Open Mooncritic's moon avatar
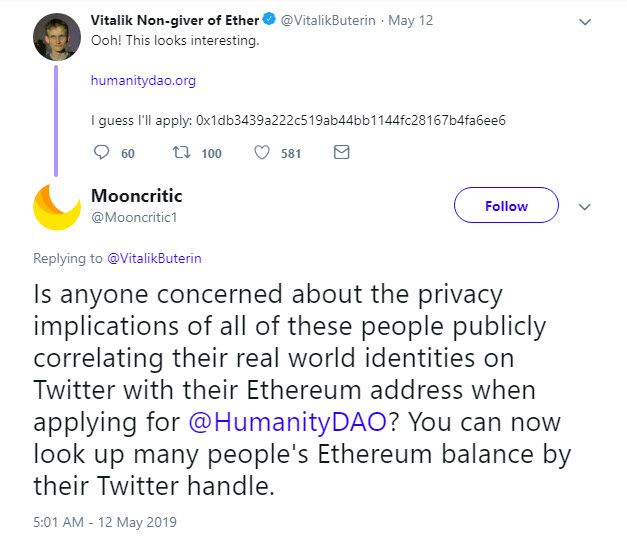 click(57, 207)
